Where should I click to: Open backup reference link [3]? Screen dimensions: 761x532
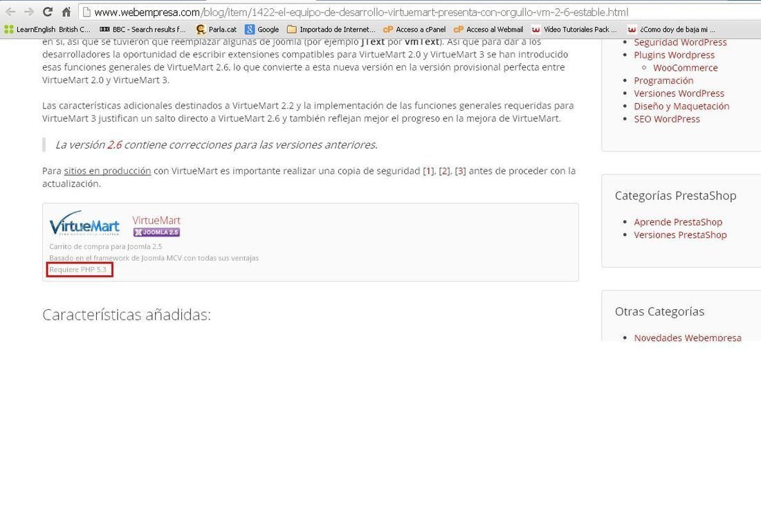pos(461,171)
